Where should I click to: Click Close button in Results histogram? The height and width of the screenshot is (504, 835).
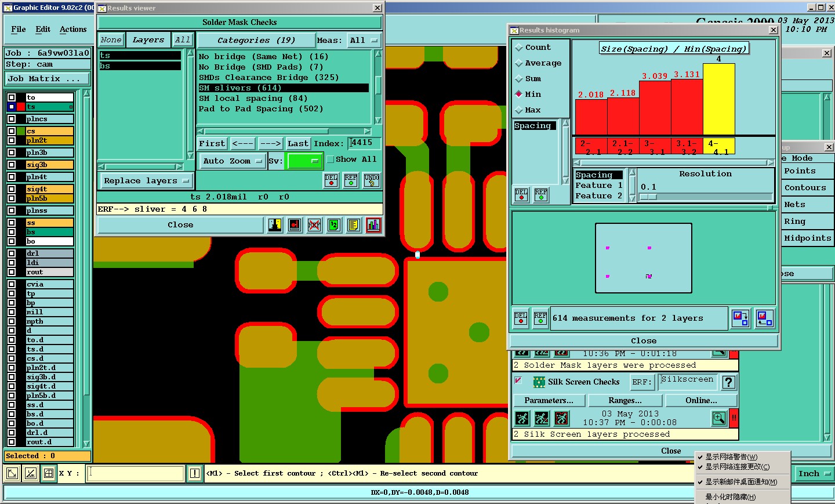(644, 341)
